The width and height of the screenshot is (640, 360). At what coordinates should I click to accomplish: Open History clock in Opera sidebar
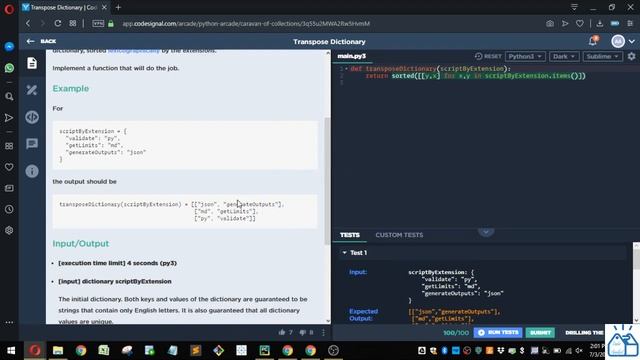[x=9, y=209]
